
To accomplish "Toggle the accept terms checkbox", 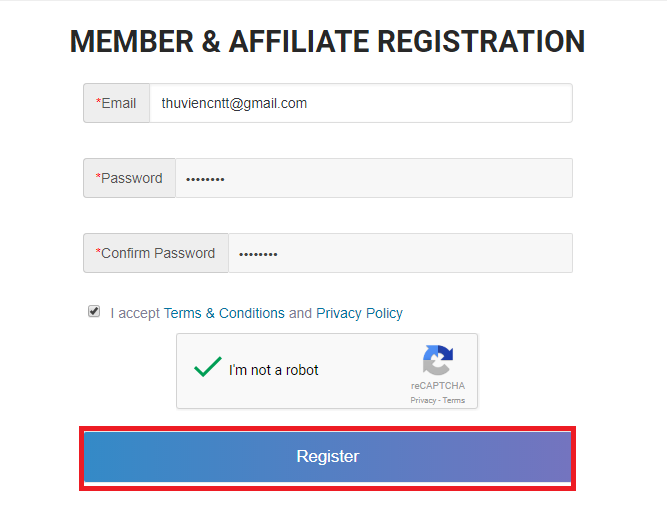I will click(94, 311).
